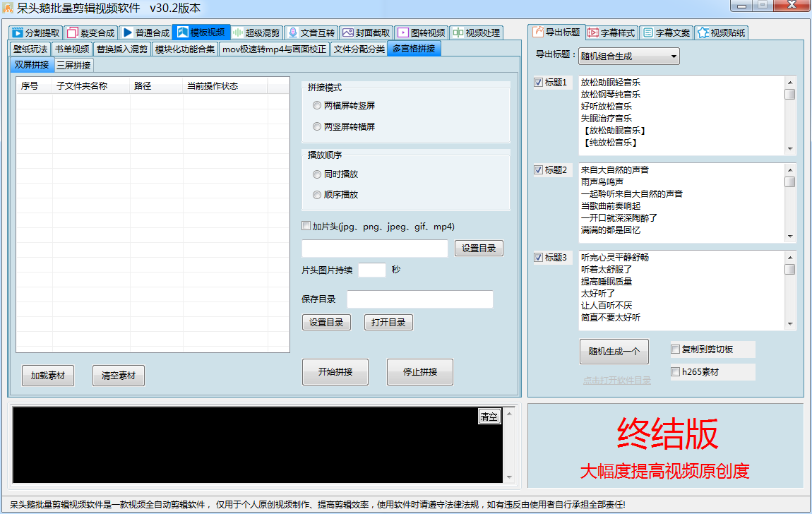Click the 字幕样式 tab icon
This screenshot has width=812, height=514.
pos(593,32)
